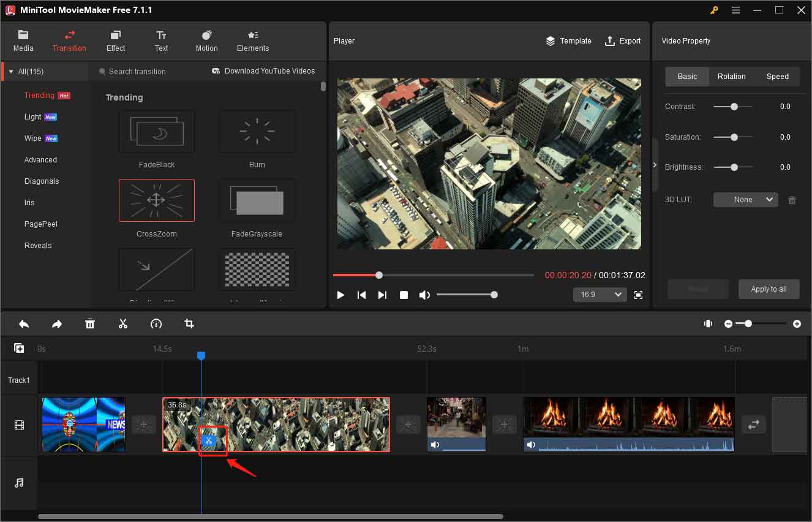Open the Motion tab
The image size is (812, 522).
tap(206, 41)
